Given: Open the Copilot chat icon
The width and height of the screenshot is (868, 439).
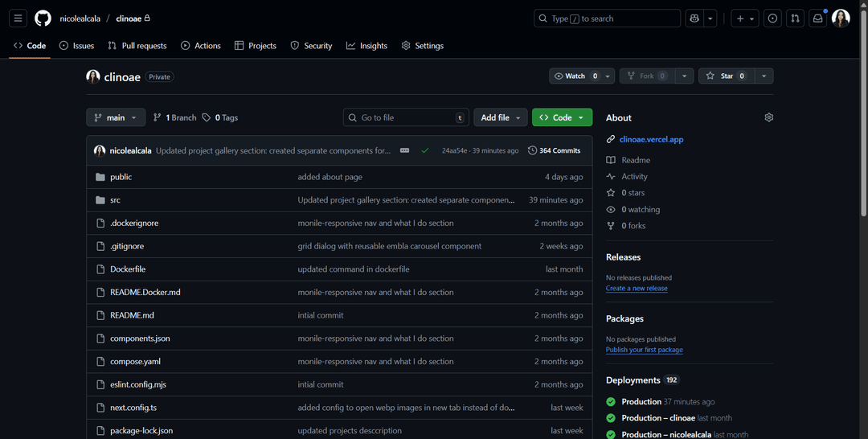Looking at the screenshot, I should coord(694,18).
